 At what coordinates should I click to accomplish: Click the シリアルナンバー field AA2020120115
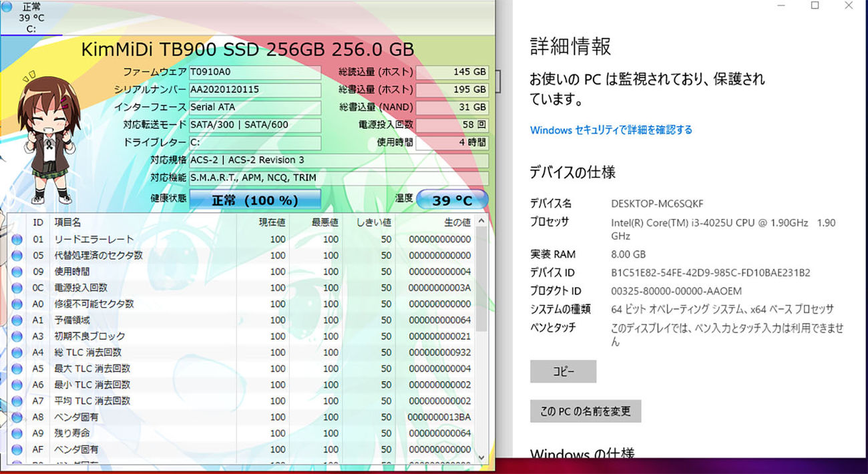point(255,89)
